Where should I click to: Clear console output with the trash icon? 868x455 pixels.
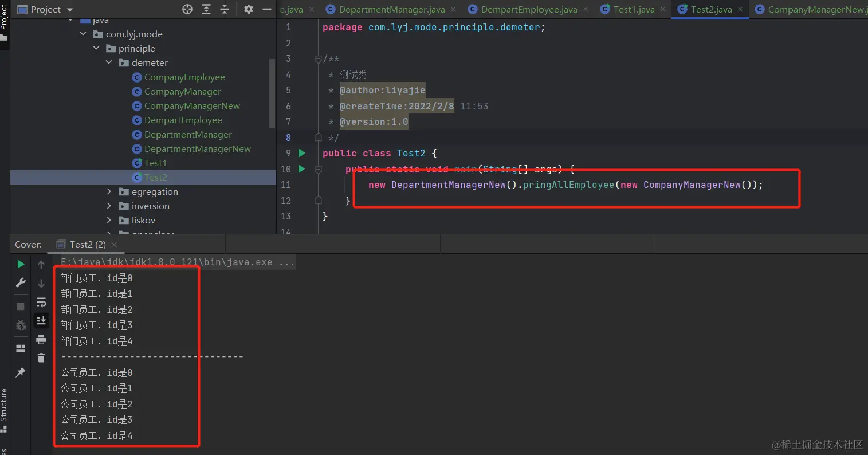(x=41, y=358)
